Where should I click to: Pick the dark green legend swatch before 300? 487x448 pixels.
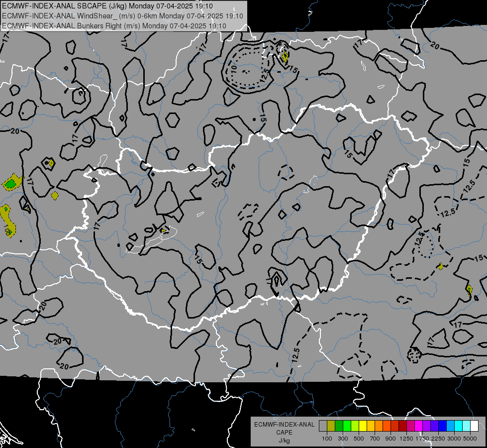click(x=339, y=426)
